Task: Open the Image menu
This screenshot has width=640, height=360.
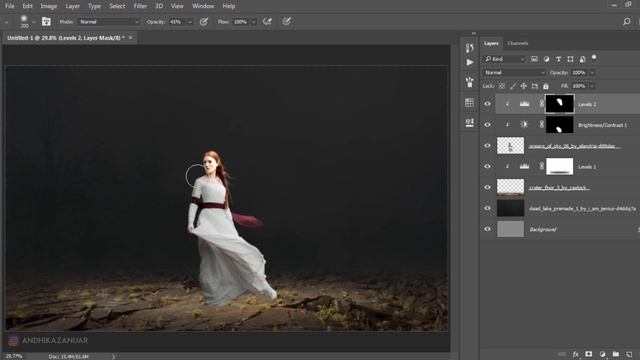Action: [x=49, y=6]
